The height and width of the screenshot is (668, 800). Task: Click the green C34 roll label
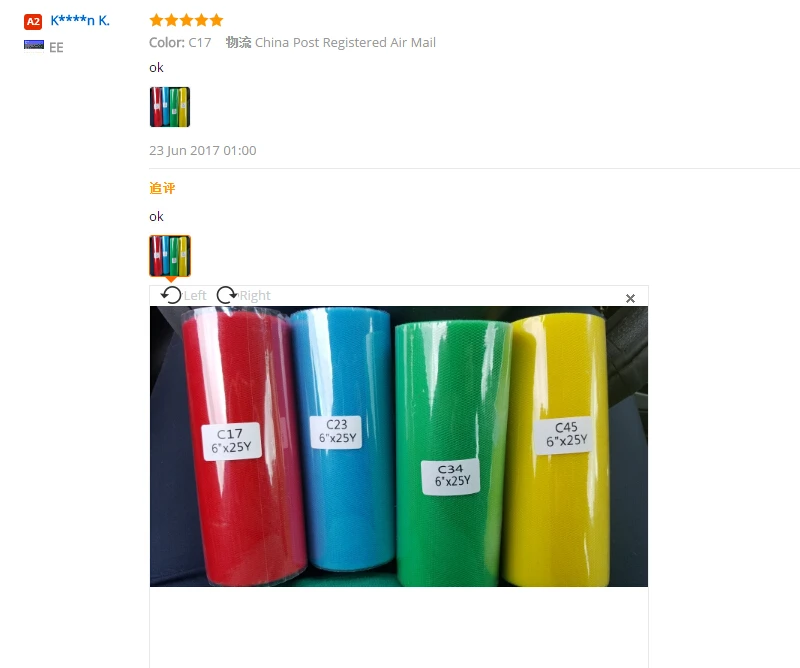point(451,477)
